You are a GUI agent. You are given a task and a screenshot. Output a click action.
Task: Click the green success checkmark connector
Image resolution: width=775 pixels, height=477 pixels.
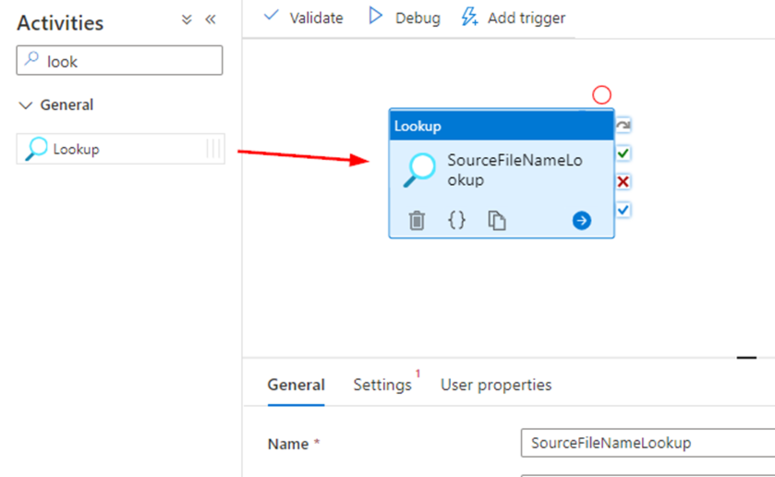[623, 153]
